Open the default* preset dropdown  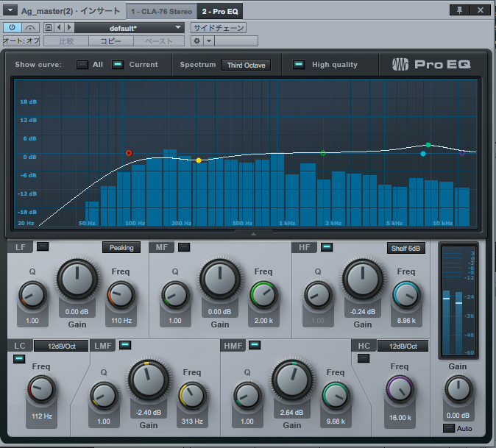pyautogui.click(x=130, y=28)
